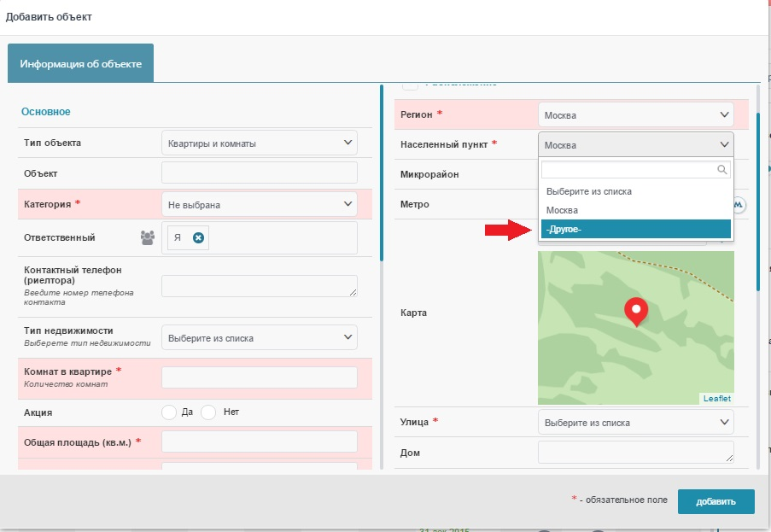
Task: Select 'Нет' radio for Акция
Action: (x=208, y=412)
